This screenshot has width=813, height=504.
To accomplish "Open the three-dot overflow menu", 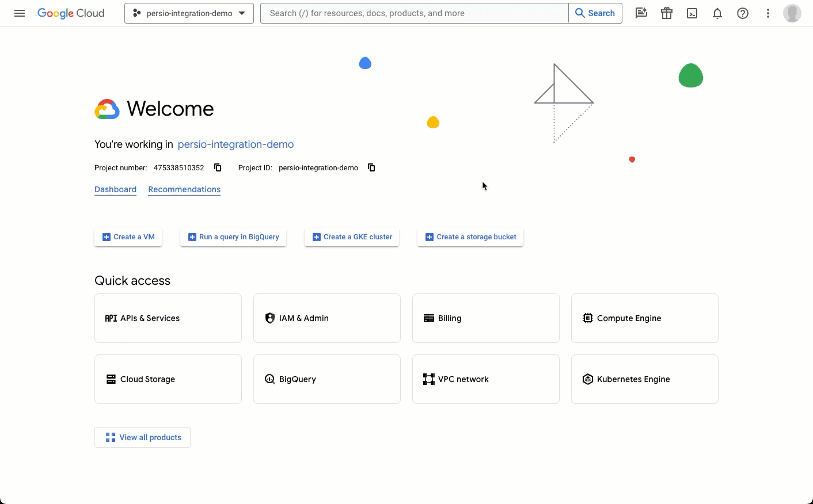I will [768, 13].
